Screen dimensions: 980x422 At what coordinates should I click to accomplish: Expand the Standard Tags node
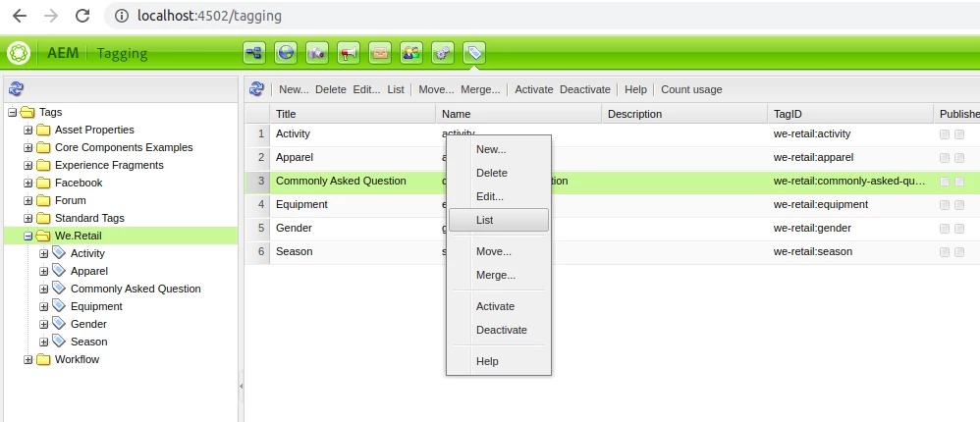[x=28, y=219]
